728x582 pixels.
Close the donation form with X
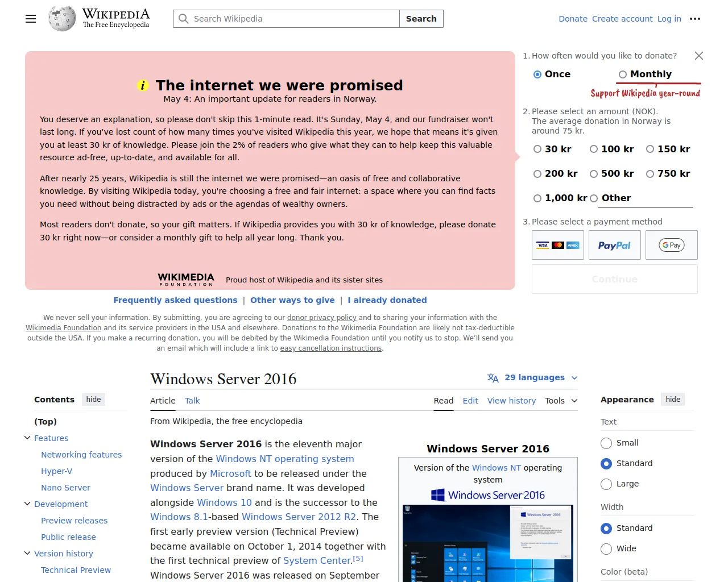[x=699, y=56]
